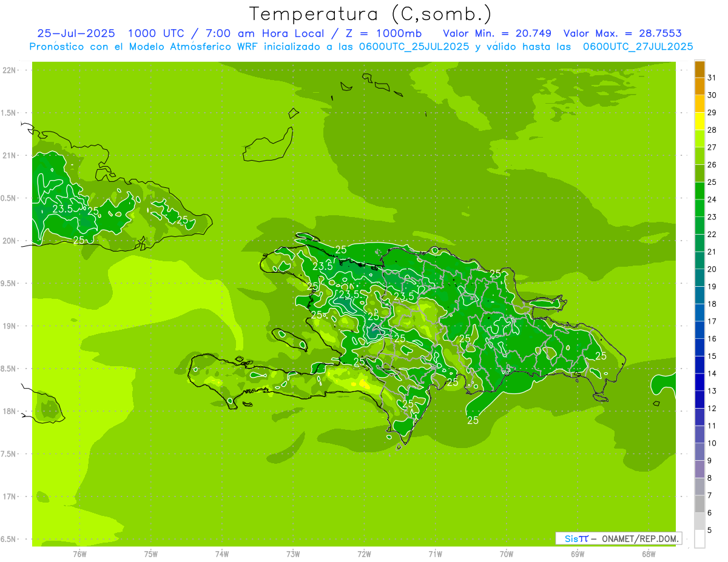728x562 pixels.
Task: Click the 74W longitude axis label
Action: click(x=222, y=554)
